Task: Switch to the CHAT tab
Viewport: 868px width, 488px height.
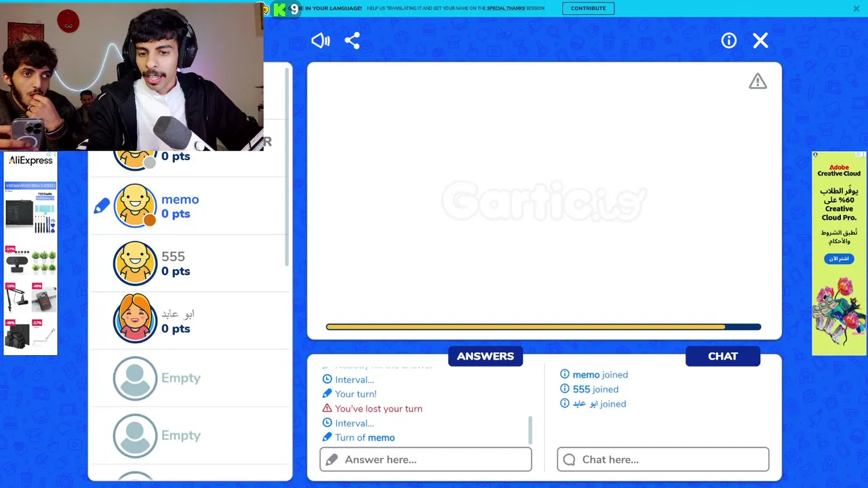Action: (723, 356)
